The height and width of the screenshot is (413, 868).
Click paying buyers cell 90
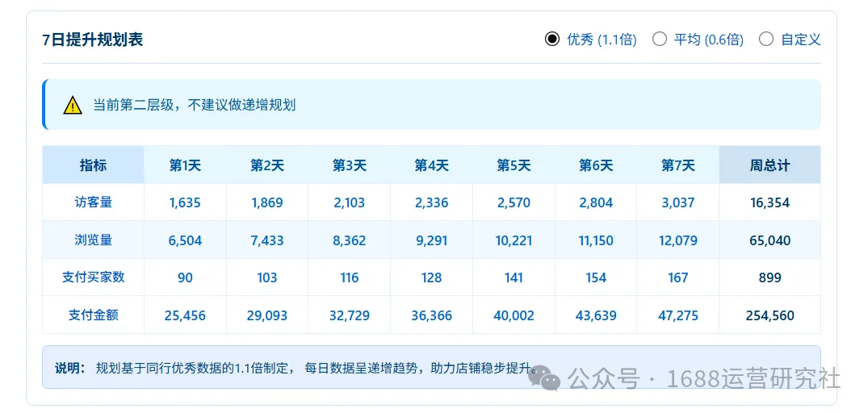(x=185, y=277)
